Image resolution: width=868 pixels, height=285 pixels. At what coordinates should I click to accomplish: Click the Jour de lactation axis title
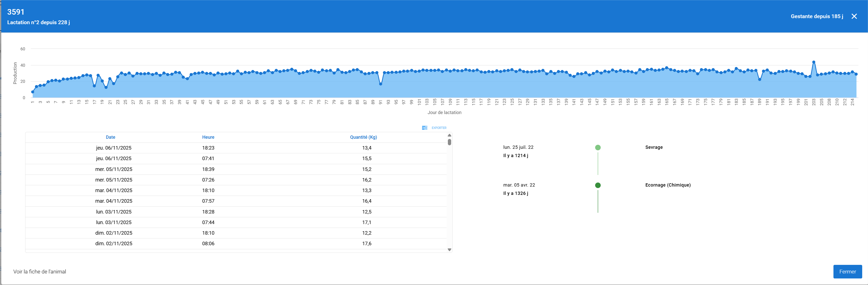(444, 112)
